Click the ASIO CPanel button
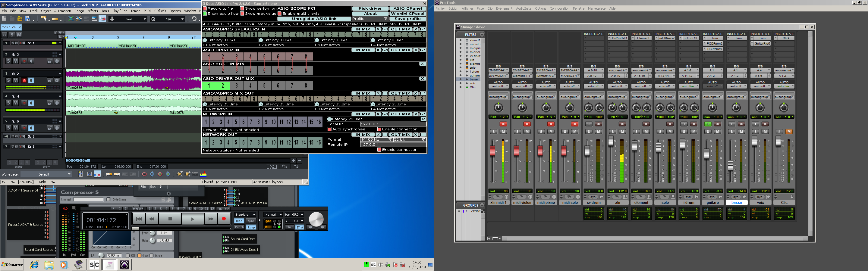Screen dimensions: 868x271 (x=407, y=8)
